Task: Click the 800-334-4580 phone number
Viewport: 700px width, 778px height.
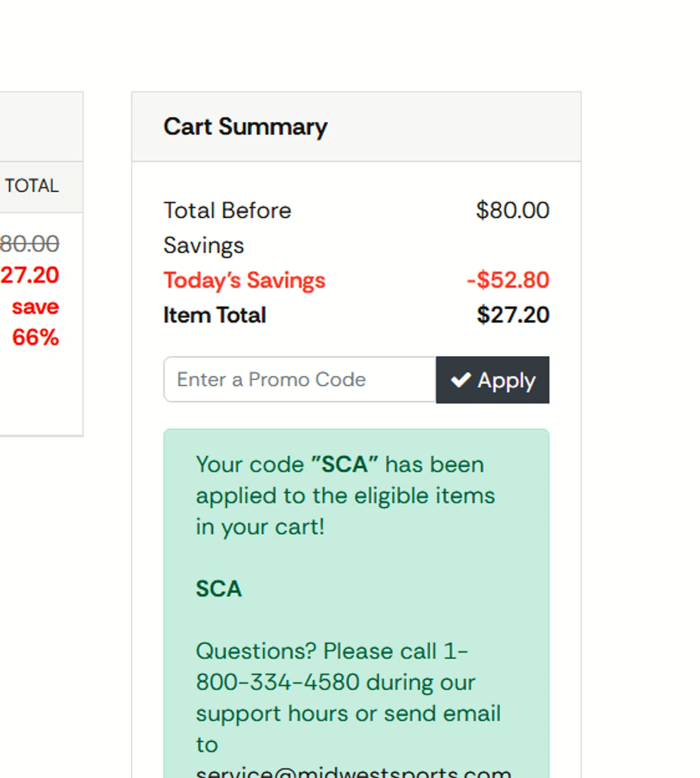Action: click(278, 683)
